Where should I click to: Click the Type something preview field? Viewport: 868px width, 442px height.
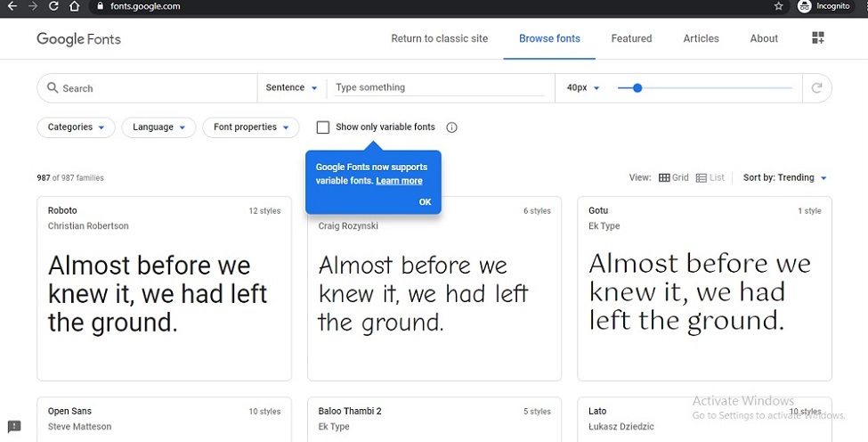click(439, 87)
